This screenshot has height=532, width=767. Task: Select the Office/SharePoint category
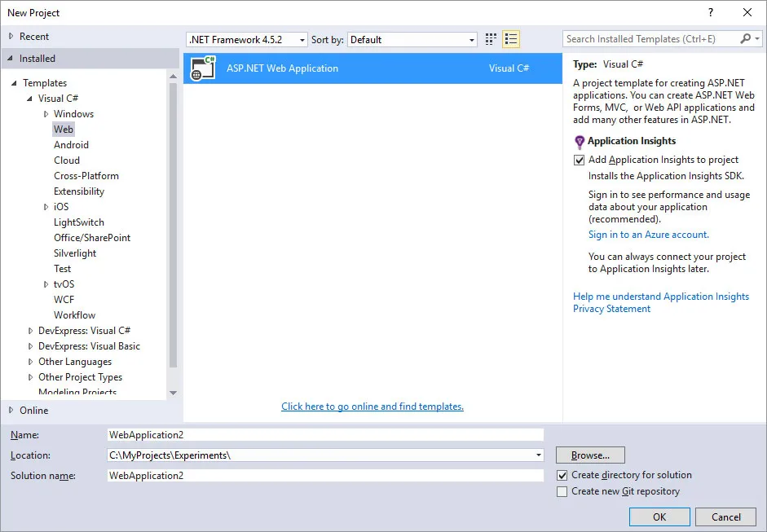click(x=92, y=238)
